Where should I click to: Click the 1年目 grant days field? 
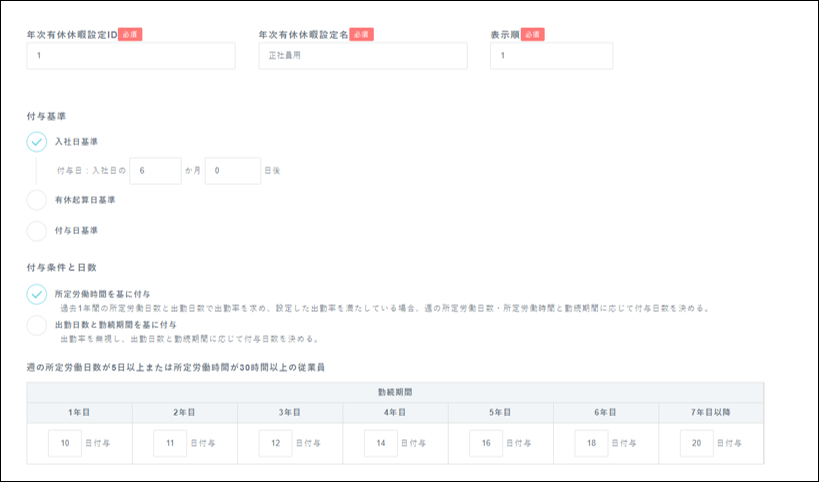(x=65, y=443)
